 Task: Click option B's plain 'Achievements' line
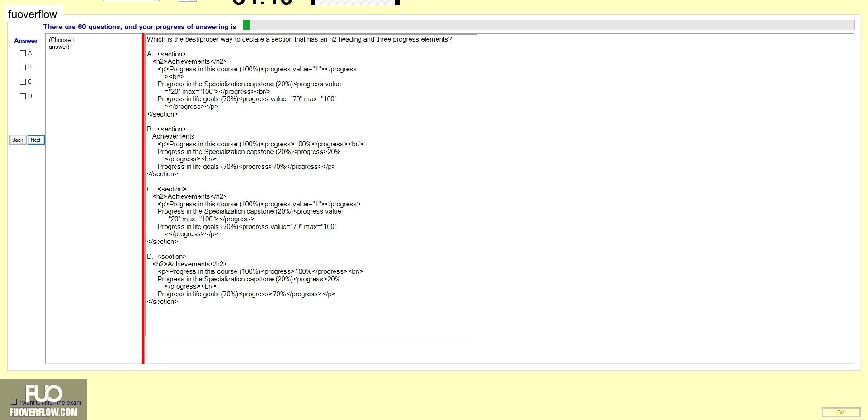click(173, 136)
